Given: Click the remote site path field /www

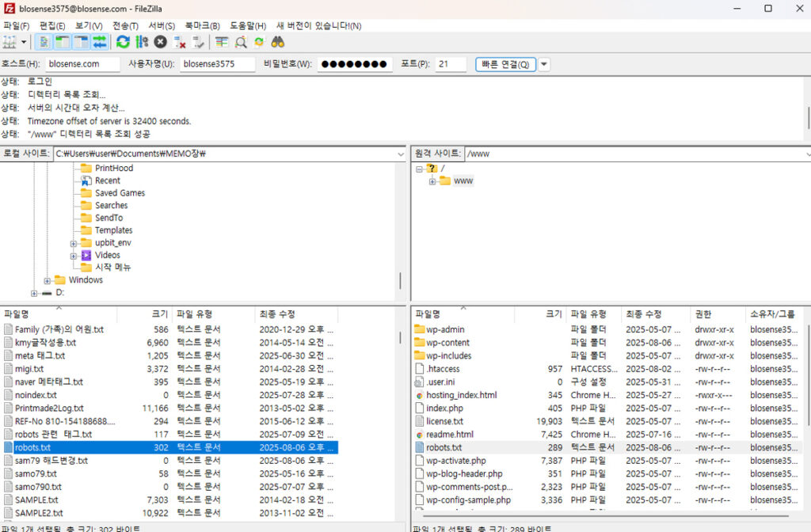Looking at the screenshot, I should [x=636, y=154].
